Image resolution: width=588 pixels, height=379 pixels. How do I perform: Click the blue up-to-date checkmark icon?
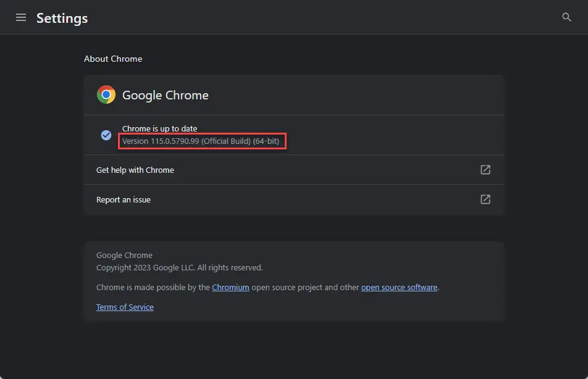tap(106, 135)
